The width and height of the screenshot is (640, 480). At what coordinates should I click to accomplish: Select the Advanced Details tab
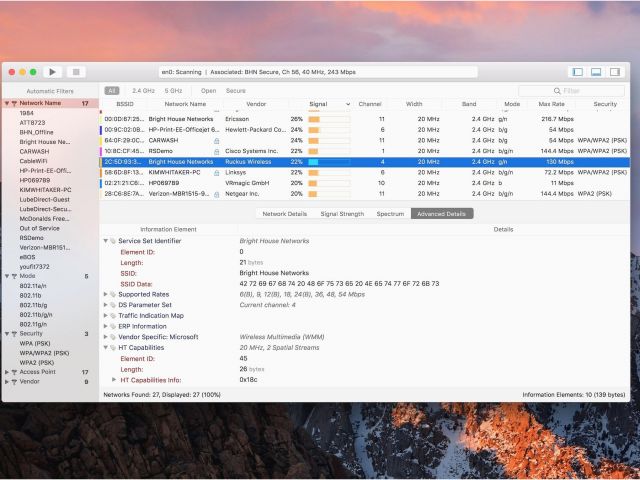(x=442, y=214)
